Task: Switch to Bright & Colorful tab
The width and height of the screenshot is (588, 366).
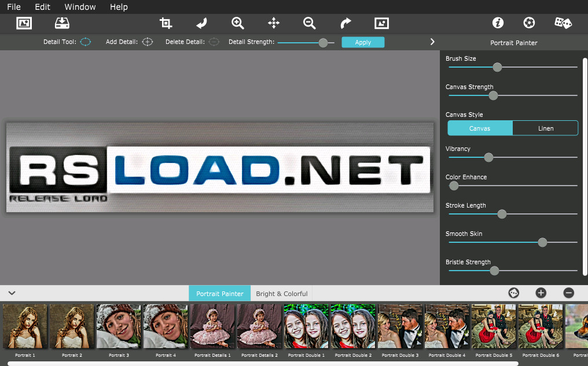Action: [x=282, y=293]
